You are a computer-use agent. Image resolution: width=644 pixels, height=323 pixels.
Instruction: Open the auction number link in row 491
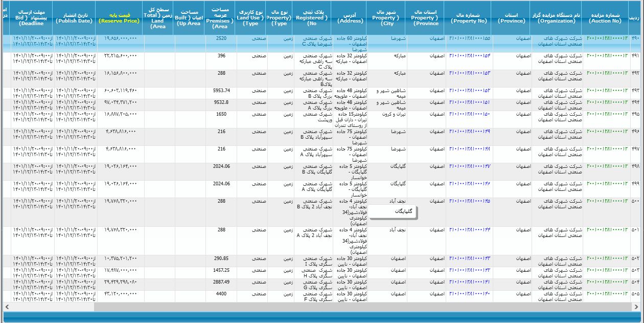607,56
